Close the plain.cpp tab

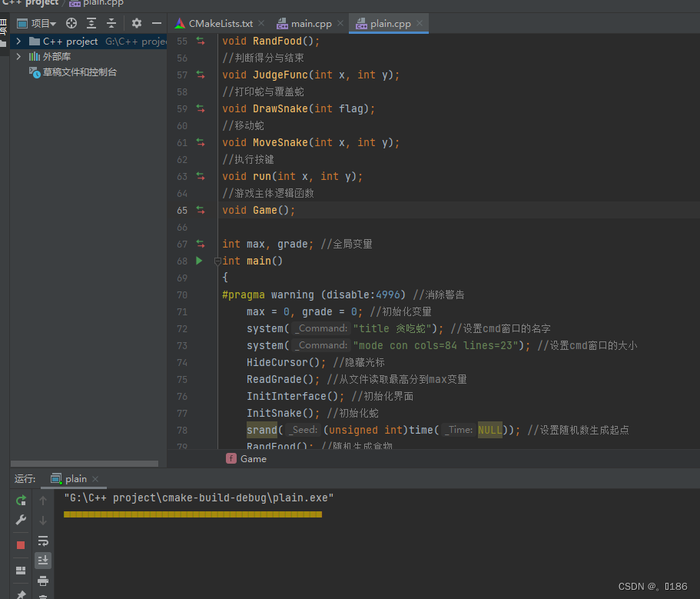[x=420, y=23]
